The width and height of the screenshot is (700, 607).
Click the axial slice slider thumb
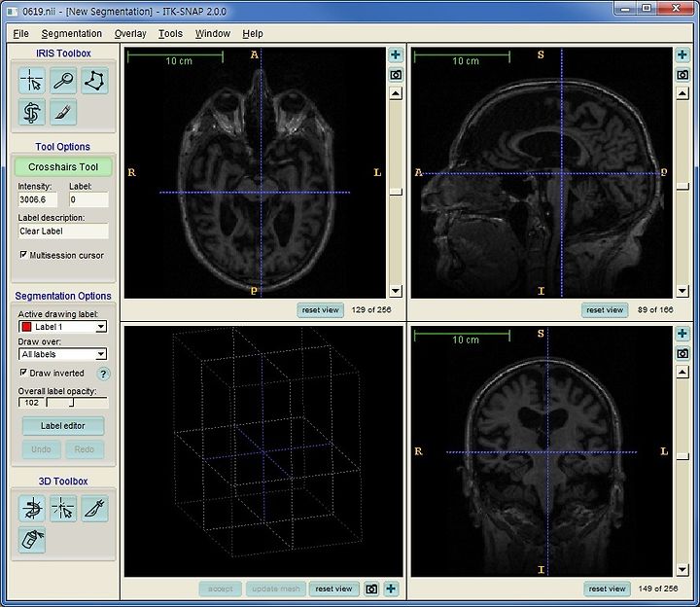396,192
